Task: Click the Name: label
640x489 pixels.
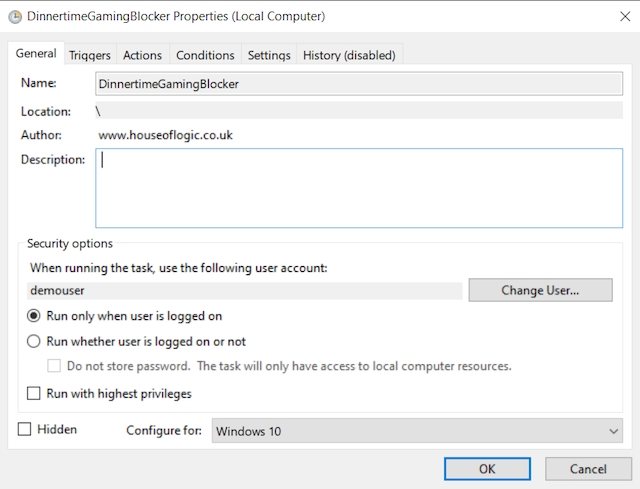Action: pyautogui.click(x=39, y=83)
